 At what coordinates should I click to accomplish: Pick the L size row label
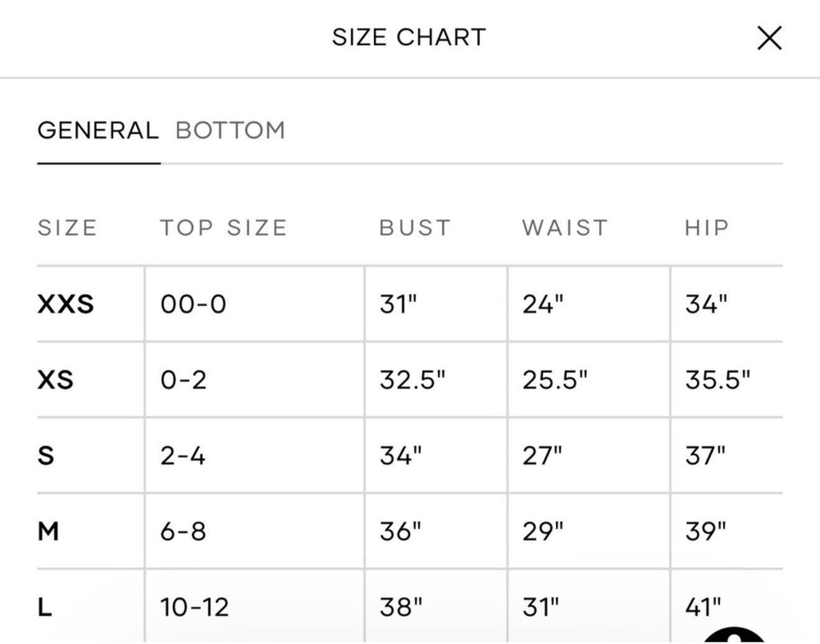click(45, 607)
